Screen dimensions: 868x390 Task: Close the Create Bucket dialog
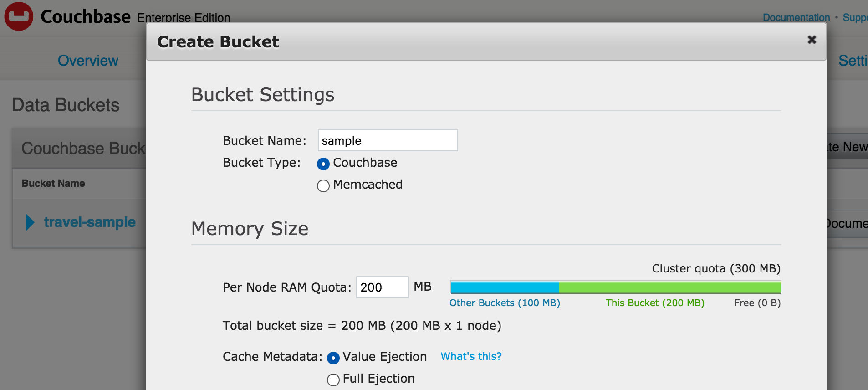point(812,40)
